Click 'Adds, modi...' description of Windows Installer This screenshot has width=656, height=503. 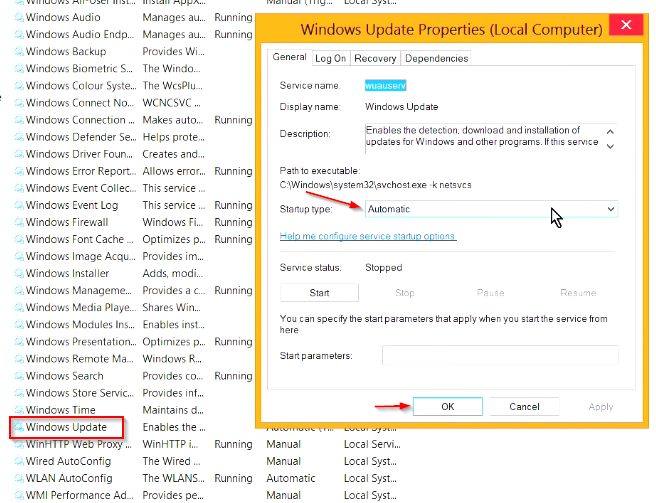pyautogui.click(x=172, y=274)
